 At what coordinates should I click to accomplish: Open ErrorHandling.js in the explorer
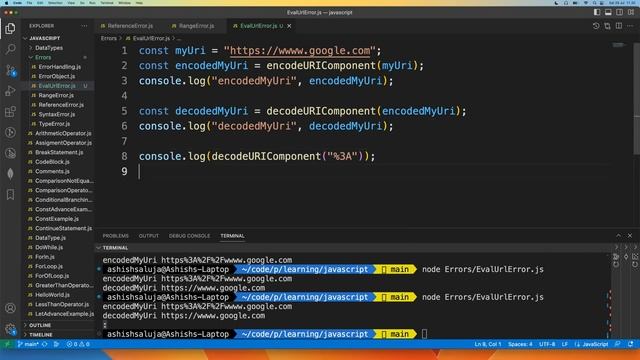[60, 67]
